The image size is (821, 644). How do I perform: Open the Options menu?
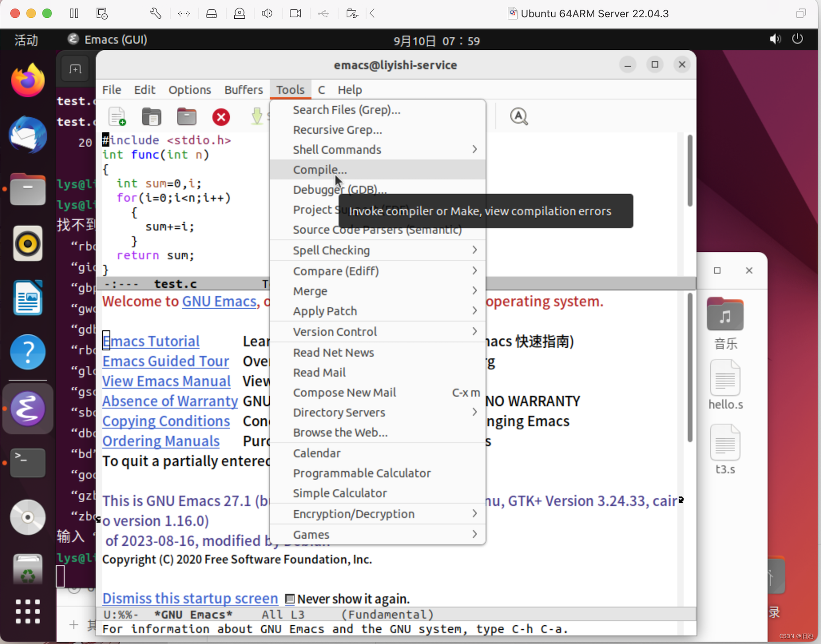tap(190, 90)
